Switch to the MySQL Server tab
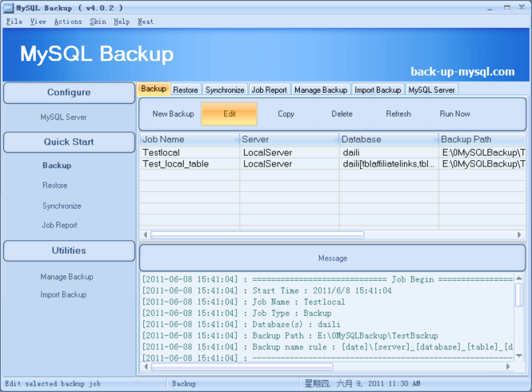532x392 pixels. point(431,90)
